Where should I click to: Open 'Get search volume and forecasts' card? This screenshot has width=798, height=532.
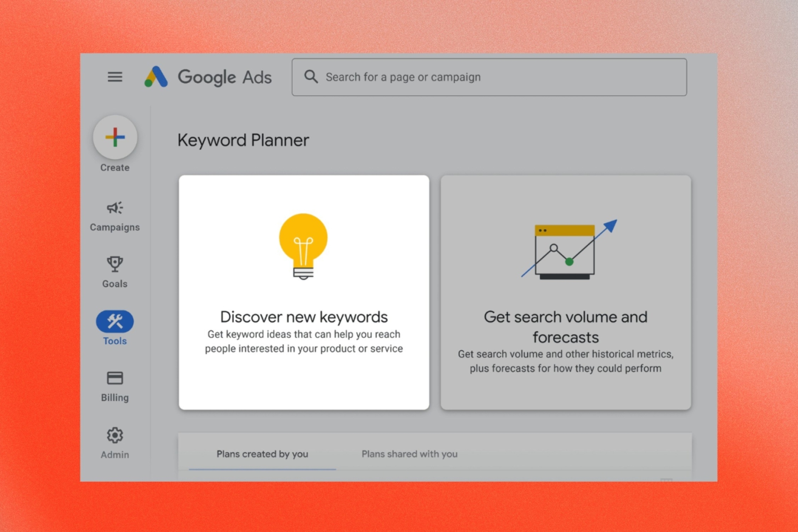[x=566, y=292]
